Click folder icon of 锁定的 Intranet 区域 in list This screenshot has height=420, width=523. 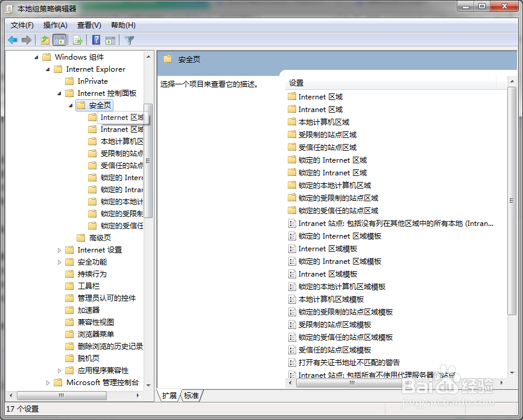coord(292,172)
